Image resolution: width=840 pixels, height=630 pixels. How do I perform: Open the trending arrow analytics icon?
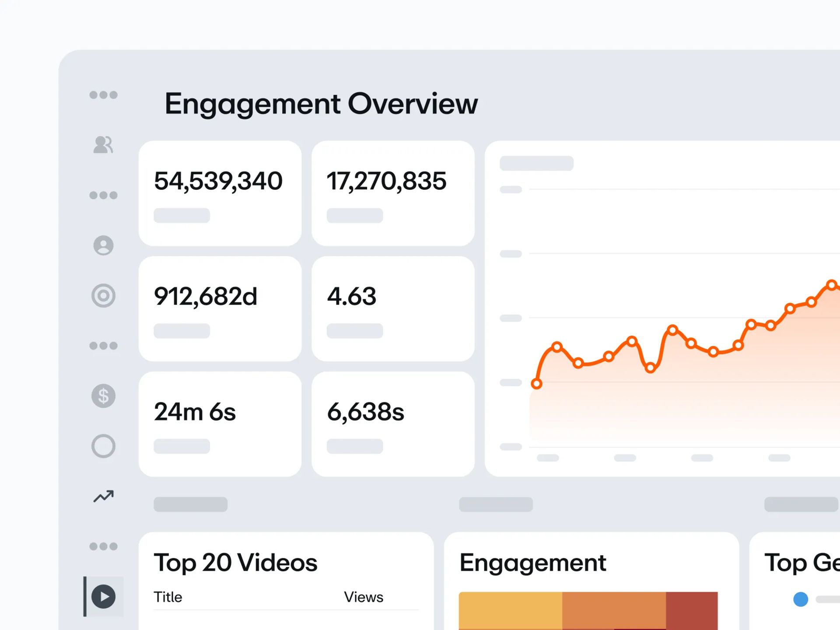(103, 496)
